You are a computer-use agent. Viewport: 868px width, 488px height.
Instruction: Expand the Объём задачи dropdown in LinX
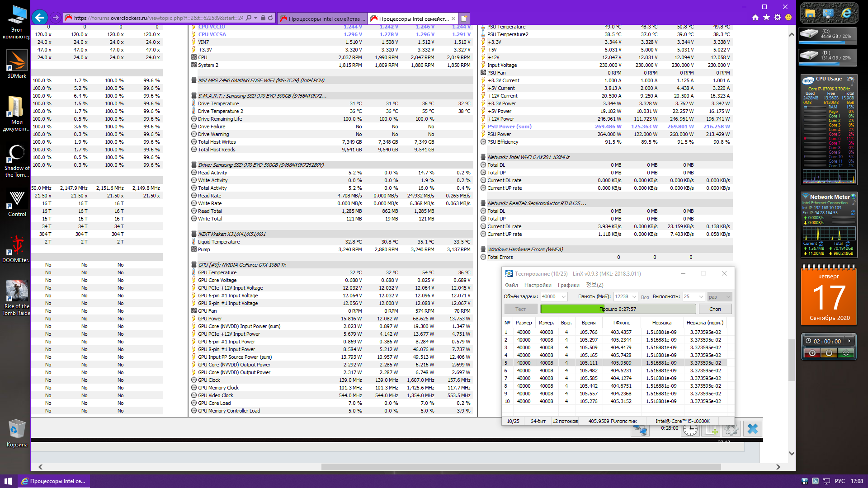click(564, 297)
